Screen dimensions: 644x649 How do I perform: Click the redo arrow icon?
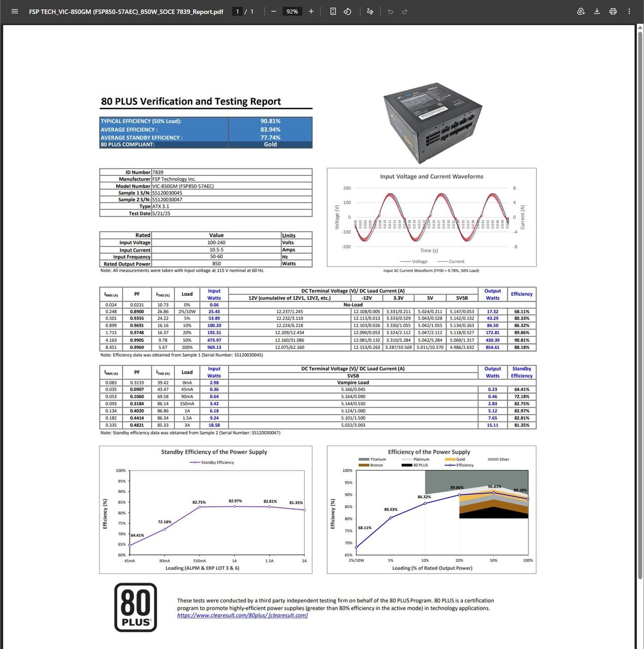tap(405, 11)
